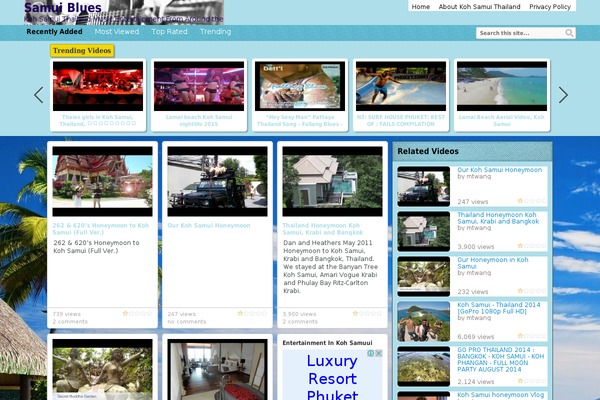The width and height of the screenshot is (600, 400).
Task: Click the Related Videos panel header
Action: tap(473, 152)
